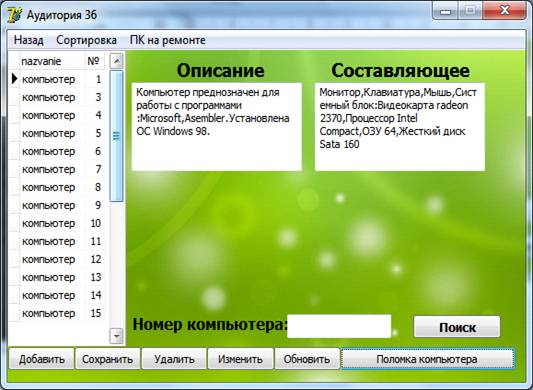
Task: Select the row with computer number 5
Action: click(x=57, y=133)
